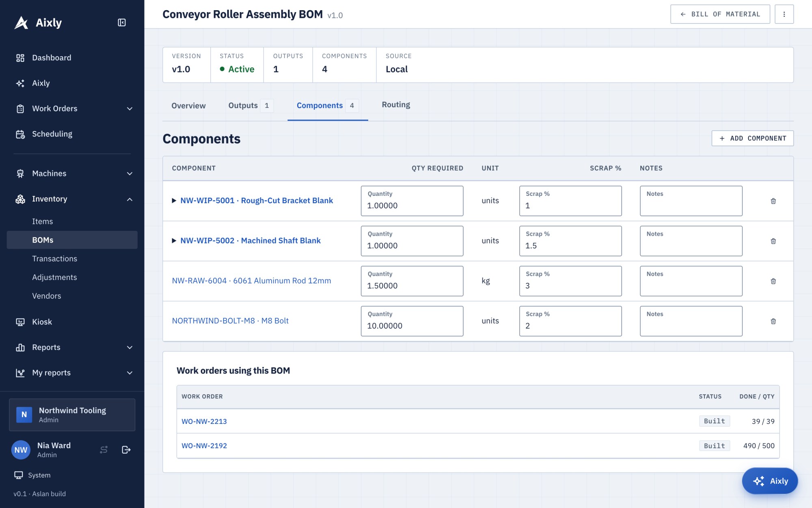Image resolution: width=812 pixels, height=508 pixels.
Task: Go back to Bill of Material
Action: [x=720, y=14]
